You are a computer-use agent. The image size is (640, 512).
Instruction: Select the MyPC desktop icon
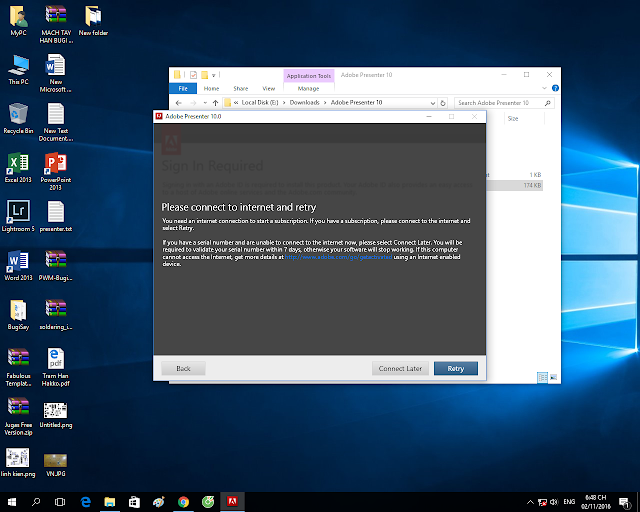18,21
